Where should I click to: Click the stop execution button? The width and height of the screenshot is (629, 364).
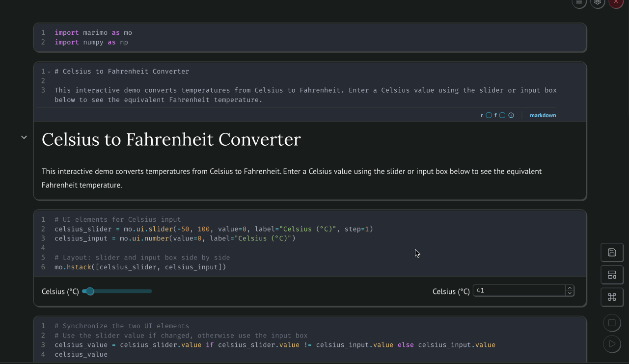tap(612, 323)
